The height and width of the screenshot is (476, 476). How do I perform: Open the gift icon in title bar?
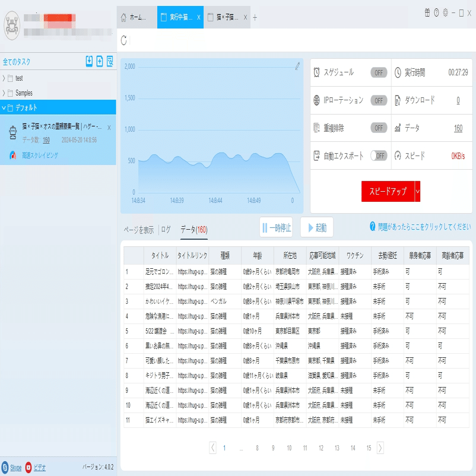(427, 12)
